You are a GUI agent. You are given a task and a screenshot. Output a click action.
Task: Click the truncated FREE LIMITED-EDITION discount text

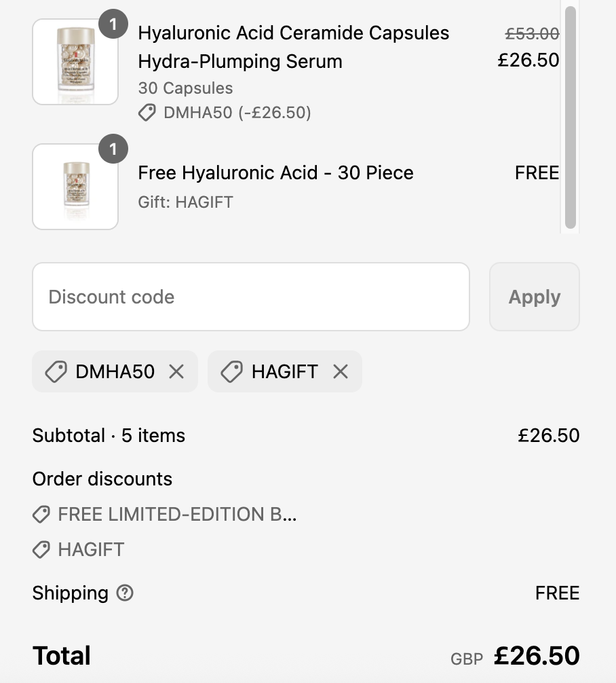177,515
